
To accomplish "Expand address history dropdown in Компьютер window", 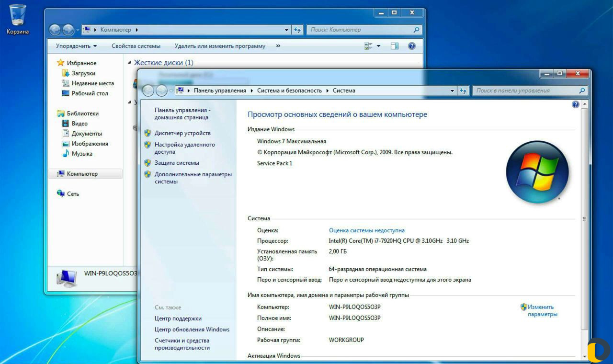I will (x=287, y=30).
